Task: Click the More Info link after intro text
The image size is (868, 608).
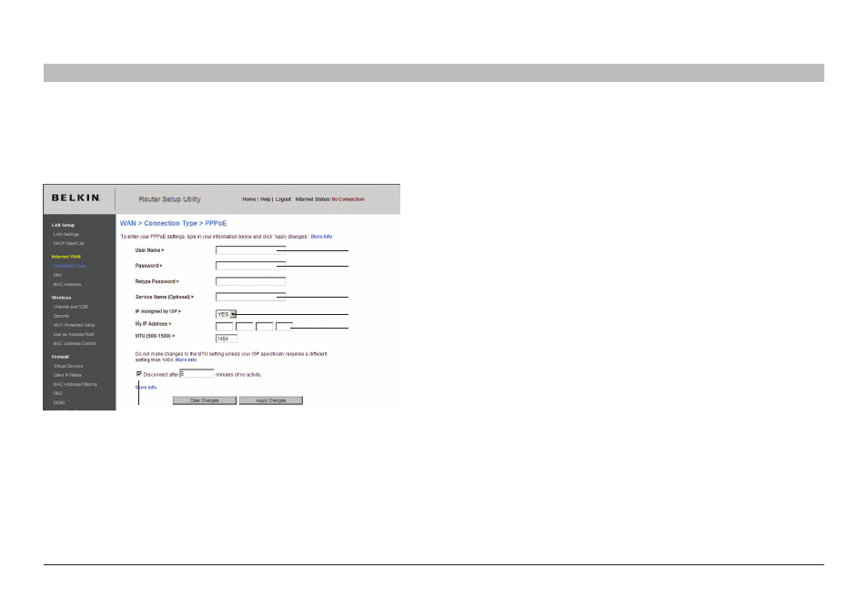Action: pos(321,237)
